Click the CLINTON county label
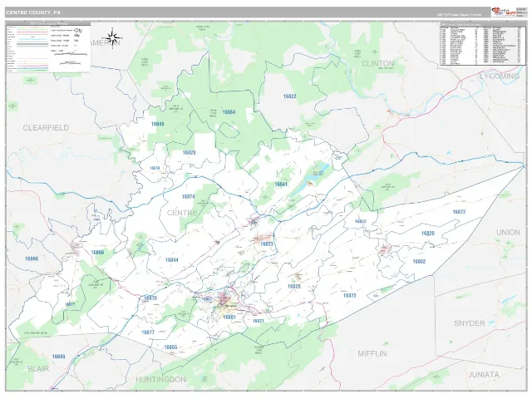 click(x=377, y=63)
